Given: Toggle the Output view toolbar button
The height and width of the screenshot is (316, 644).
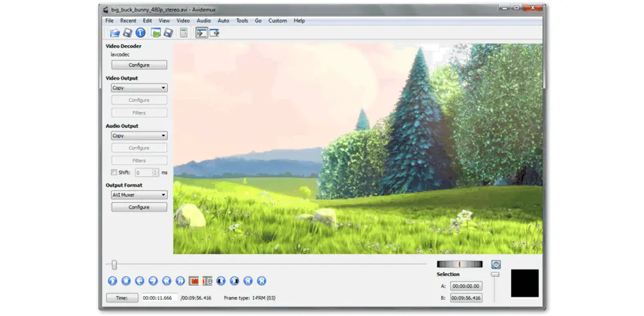Looking at the screenshot, I should coord(214,33).
